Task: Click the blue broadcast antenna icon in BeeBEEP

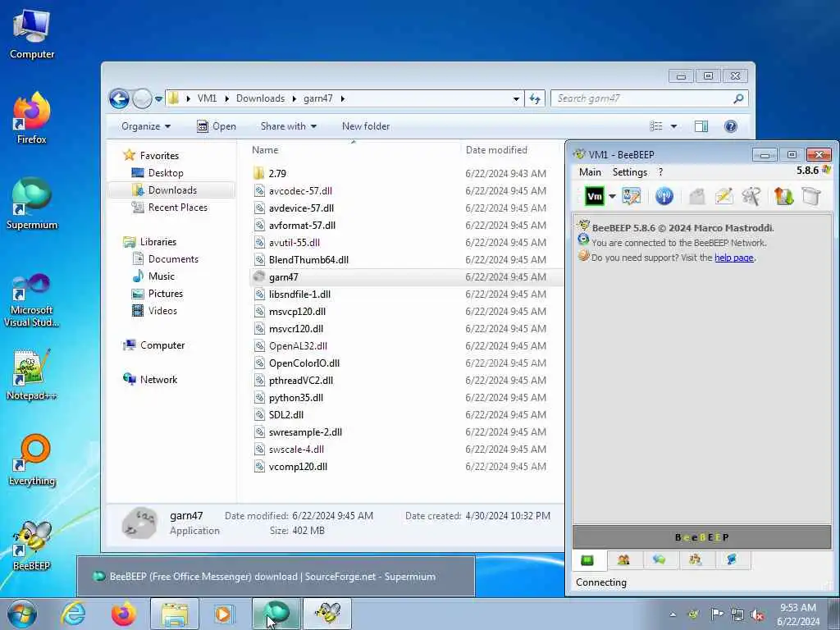Action: coord(664,197)
